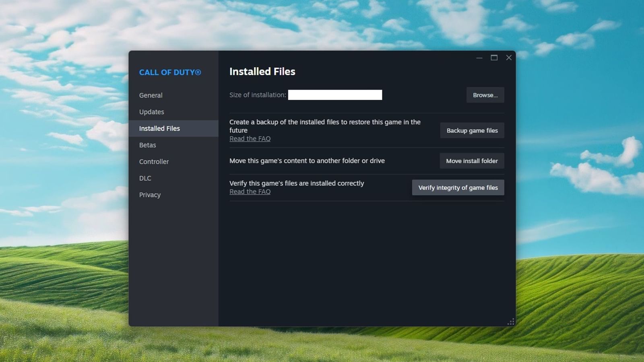Select the Installed Files section

(159, 128)
